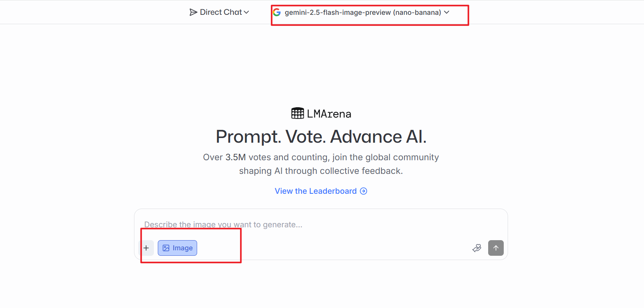Image resolution: width=644 pixels, height=308 pixels.
Task: Click the bold 3.5M vote count
Action: tap(235, 157)
